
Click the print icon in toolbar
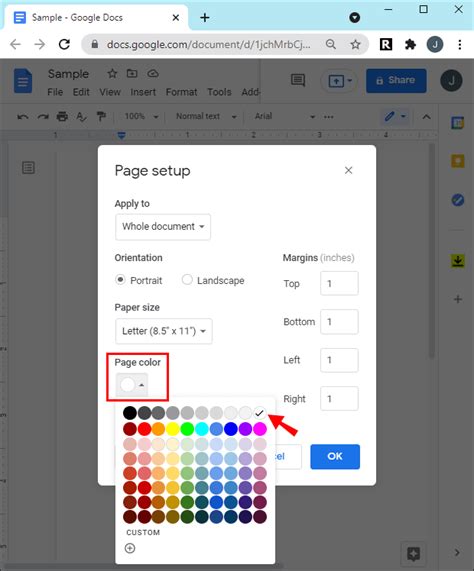pos(62,117)
